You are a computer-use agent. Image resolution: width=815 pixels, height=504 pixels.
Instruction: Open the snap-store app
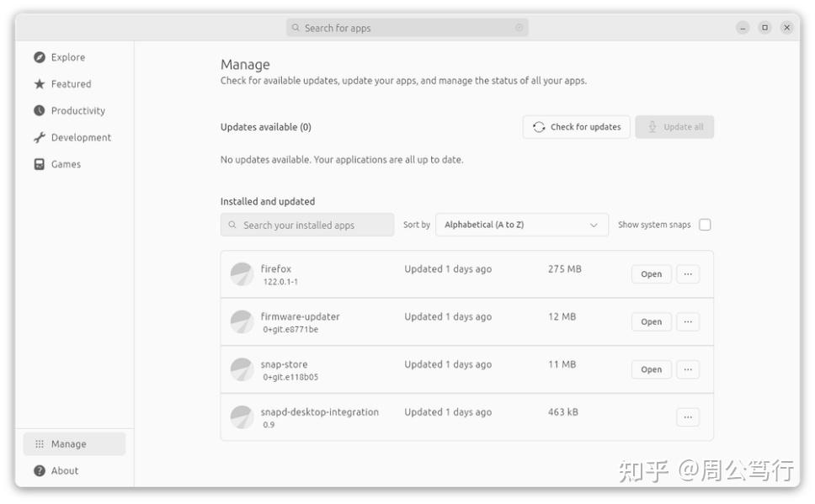(x=651, y=369)
